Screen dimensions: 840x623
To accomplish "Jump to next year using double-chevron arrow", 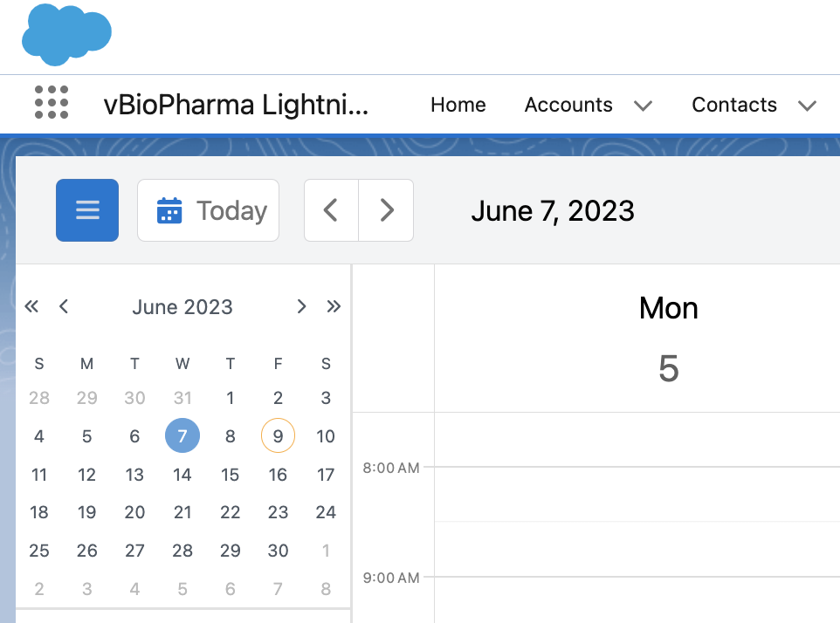I will (334, 306).
